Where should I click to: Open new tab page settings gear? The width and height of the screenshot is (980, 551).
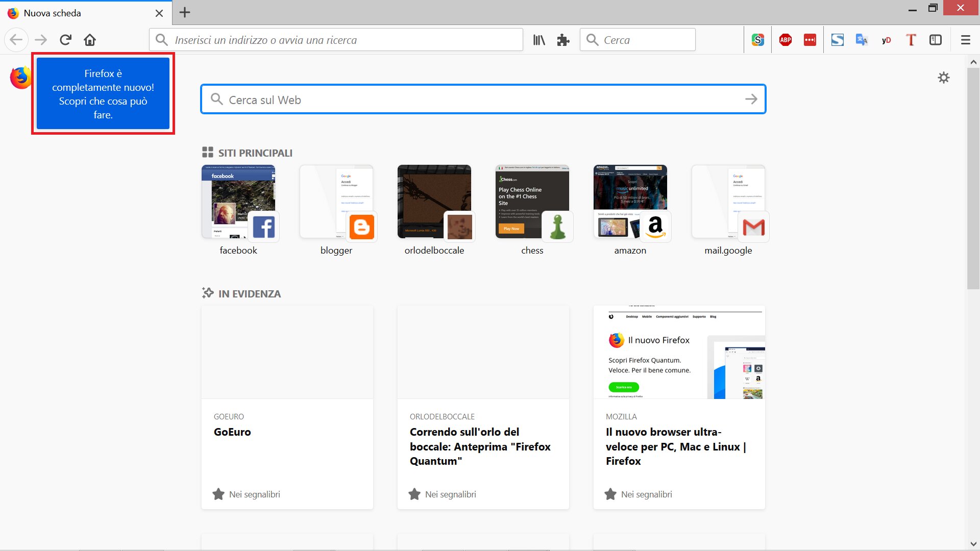943,78
